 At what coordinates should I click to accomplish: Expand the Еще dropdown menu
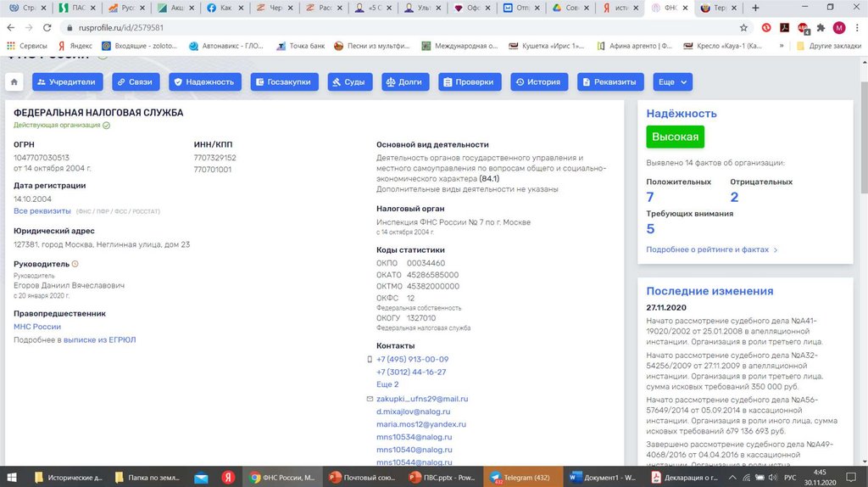[x=672, y=82]
